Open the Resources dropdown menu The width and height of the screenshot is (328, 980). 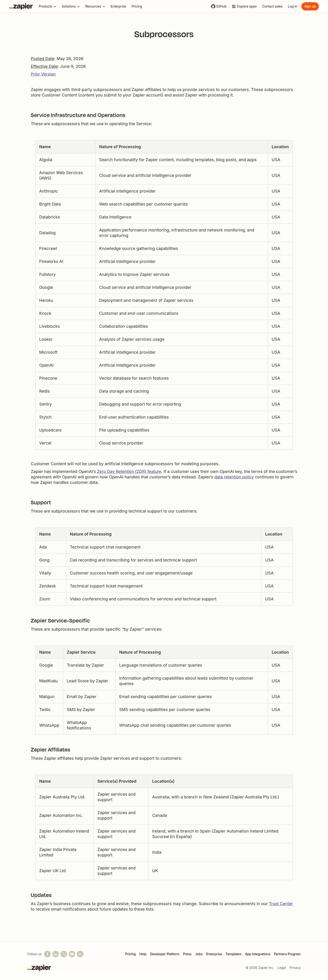coord(95,6)
